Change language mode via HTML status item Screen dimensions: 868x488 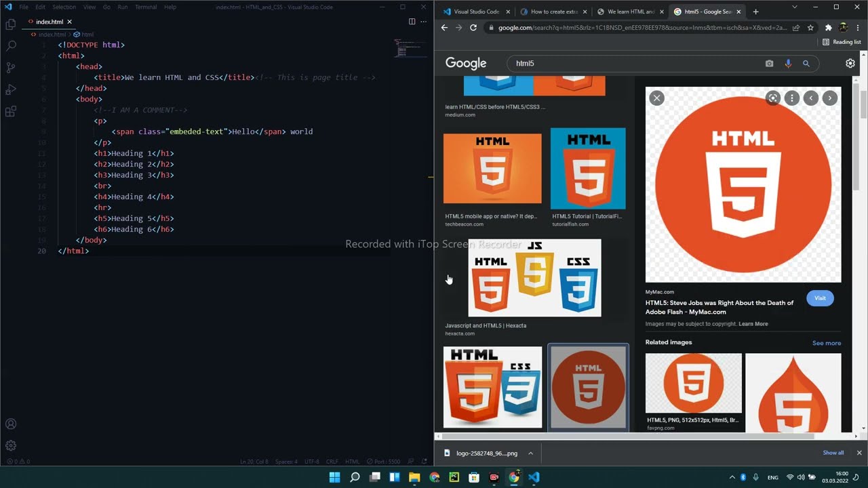[353, 462]
